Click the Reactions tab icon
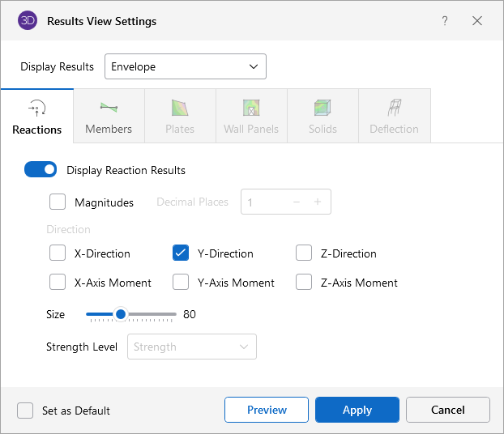504x434 pixels. tap(36, 108)
